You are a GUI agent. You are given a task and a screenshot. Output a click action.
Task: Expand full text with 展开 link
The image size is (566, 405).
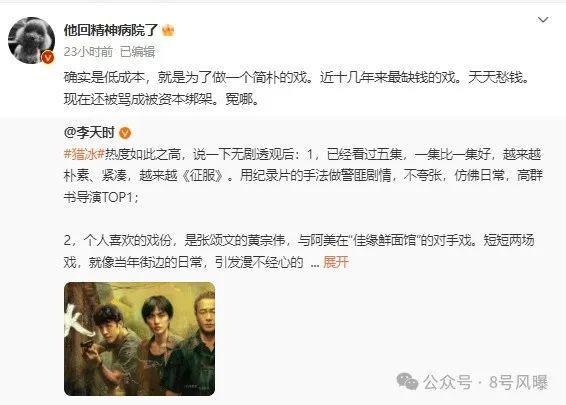(x=336, y=262)
